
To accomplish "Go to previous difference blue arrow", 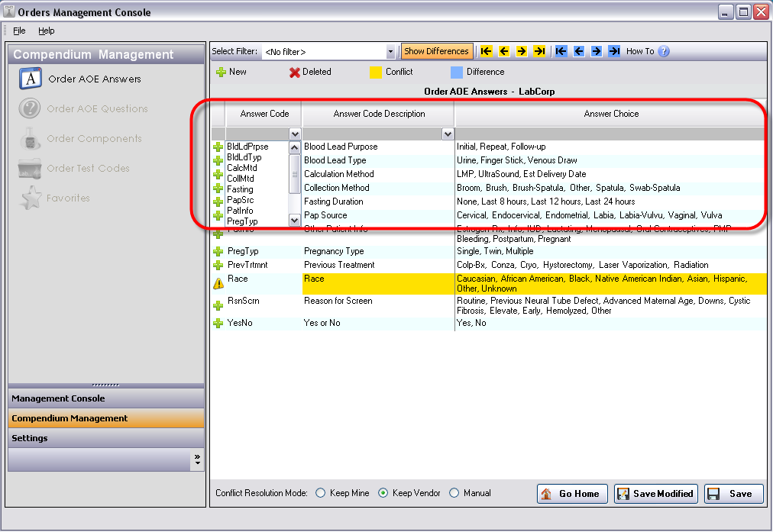I will [x=579, y=51].
